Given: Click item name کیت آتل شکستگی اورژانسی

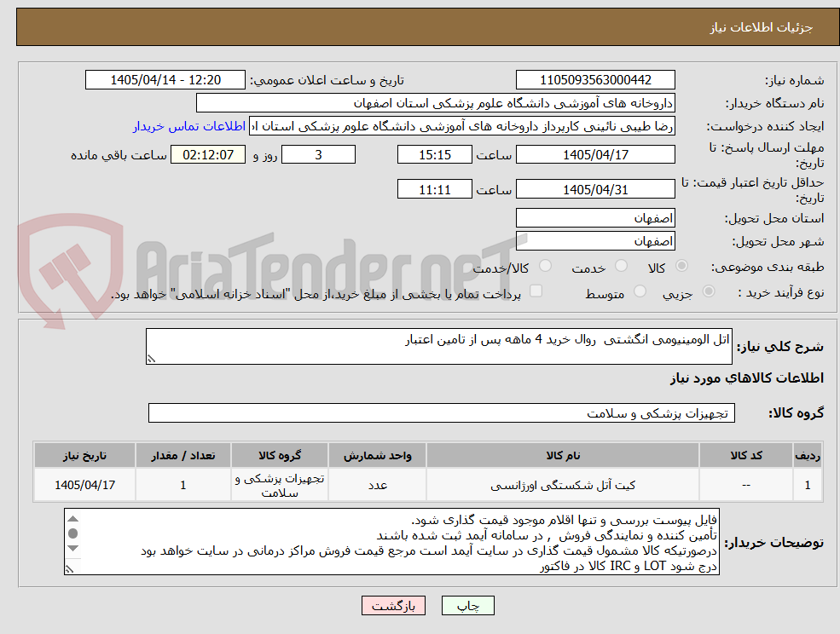Looking at the screenshot, I should 563,485.
